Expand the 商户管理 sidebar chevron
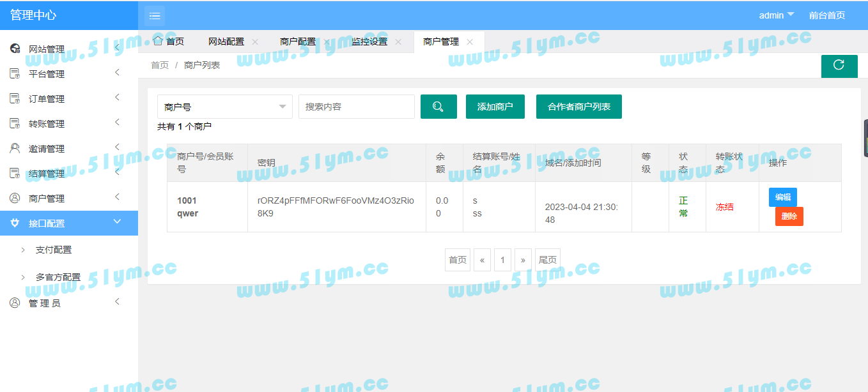This screenshot has width=868, height=392. tap(117, 197)
